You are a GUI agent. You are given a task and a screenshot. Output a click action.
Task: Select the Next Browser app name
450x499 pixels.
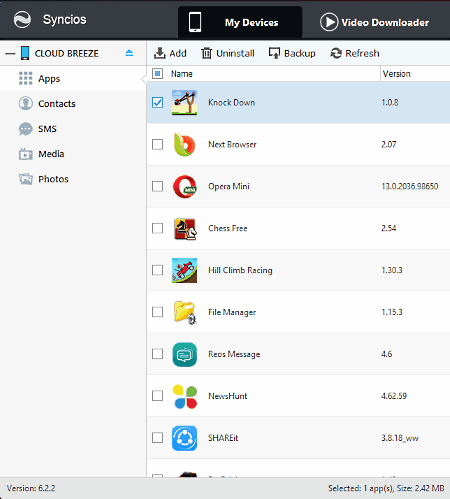(232, 144)
